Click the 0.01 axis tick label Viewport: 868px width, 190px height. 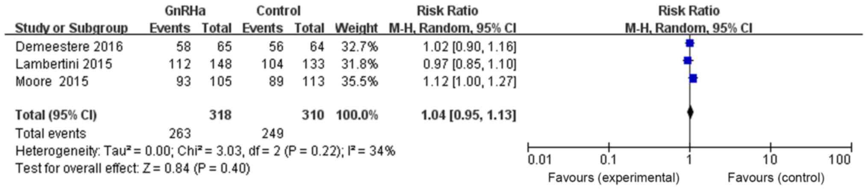[x=539, y=160]
